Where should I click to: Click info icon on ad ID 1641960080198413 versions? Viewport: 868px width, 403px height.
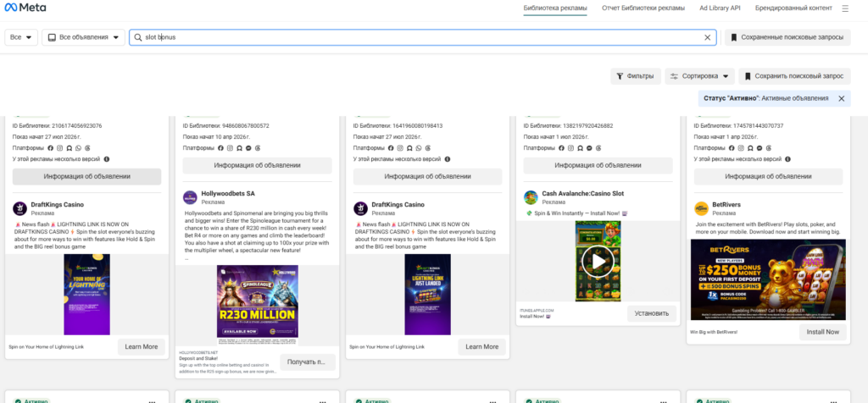(448, 159)
